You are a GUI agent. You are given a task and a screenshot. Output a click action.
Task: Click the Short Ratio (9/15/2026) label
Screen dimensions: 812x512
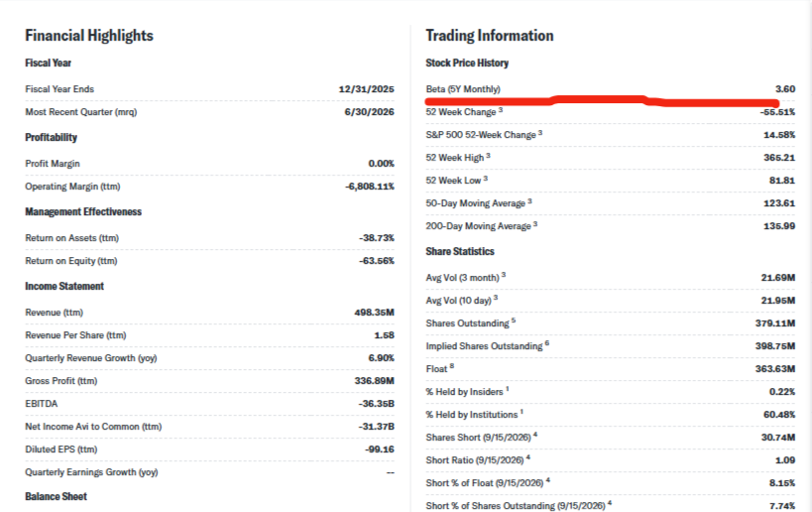pyautogui.click(x=475, y=460)
